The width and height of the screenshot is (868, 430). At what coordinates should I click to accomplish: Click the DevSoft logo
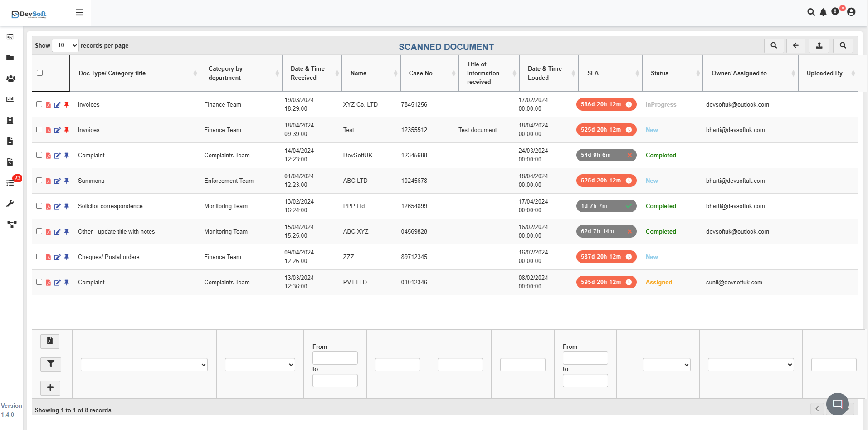pyautogui.click(x=29, y=14)
